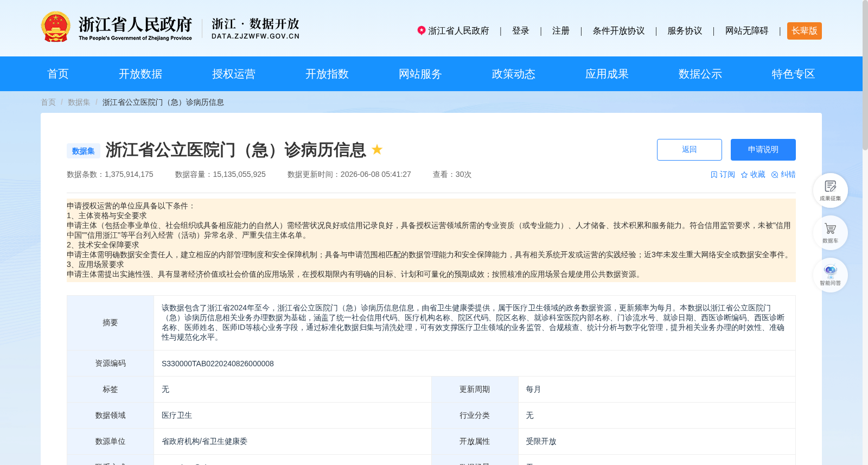The height and width of the screenshot is (465, 868).
Task: Open the 特色专区 navigation tab
Action: coord(794,74)
